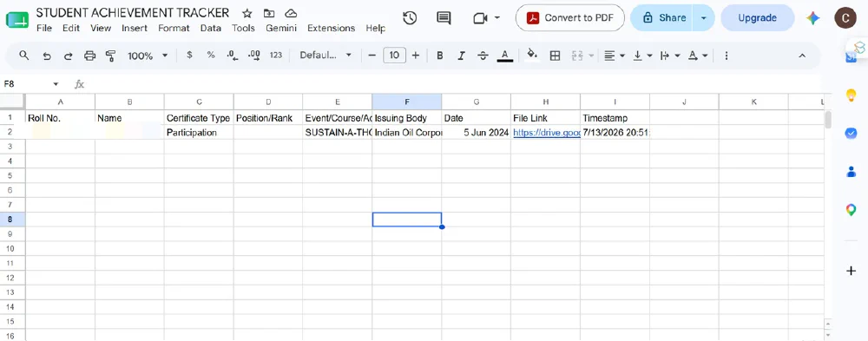This screenshot has width=868, height=341.
Task: Open the File menu
Action: click(x=44, y=28)
